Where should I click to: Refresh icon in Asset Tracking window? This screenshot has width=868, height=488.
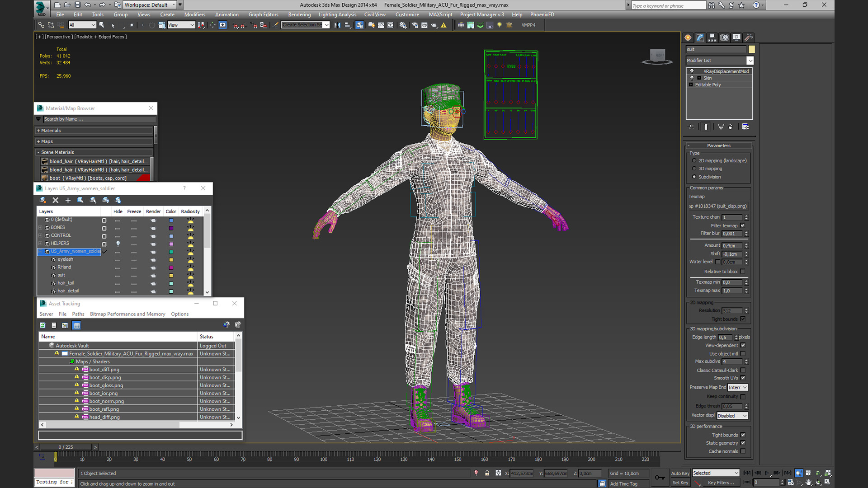(x=42, y=325)
